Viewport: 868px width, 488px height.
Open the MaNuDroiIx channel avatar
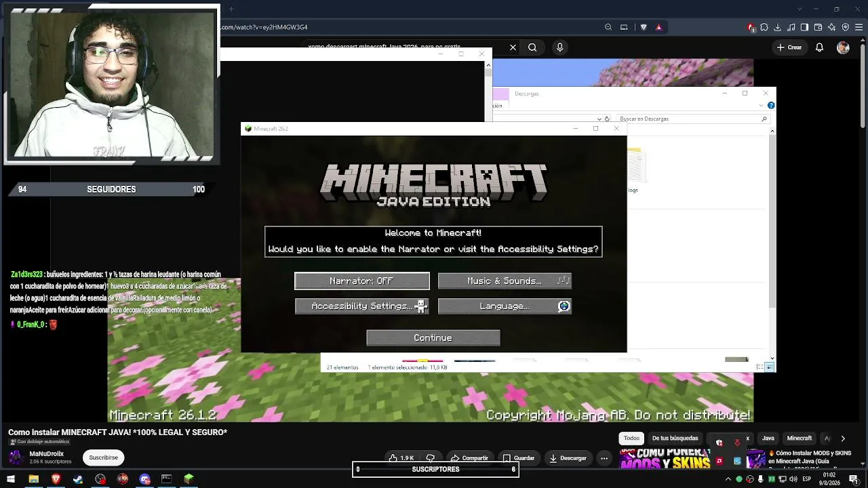(x=16, y=457)
